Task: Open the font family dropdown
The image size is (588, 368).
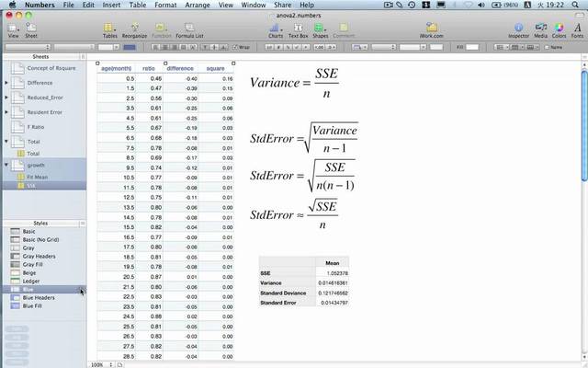Action: tap(28, 47)
